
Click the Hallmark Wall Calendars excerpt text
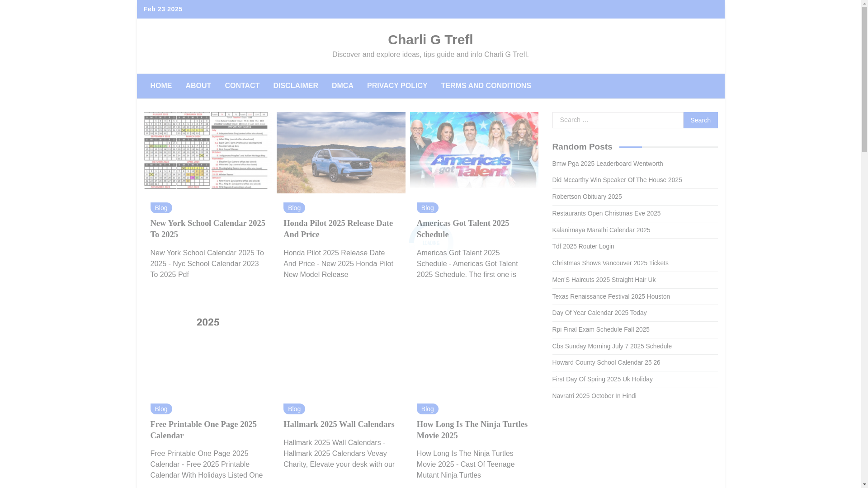(x=339, y=454)
